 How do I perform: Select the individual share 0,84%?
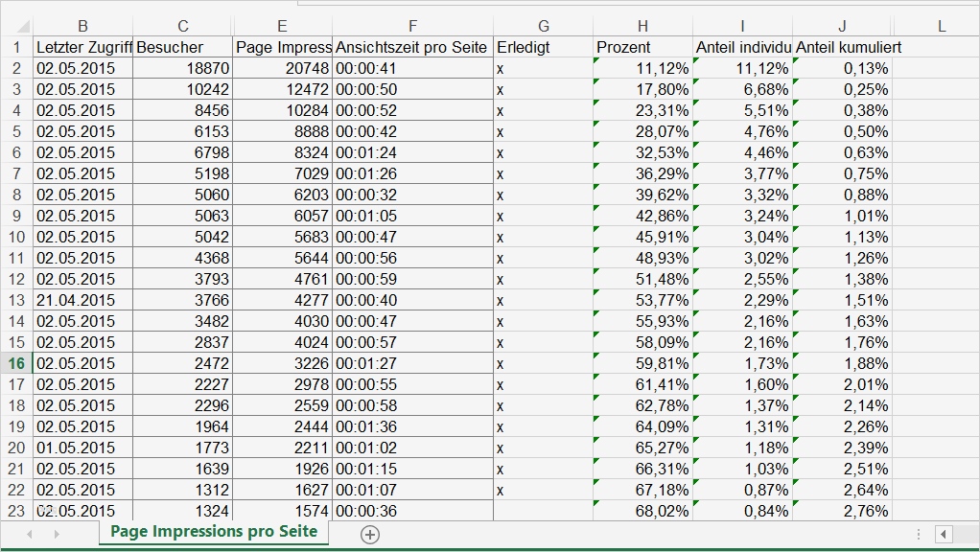742,511
